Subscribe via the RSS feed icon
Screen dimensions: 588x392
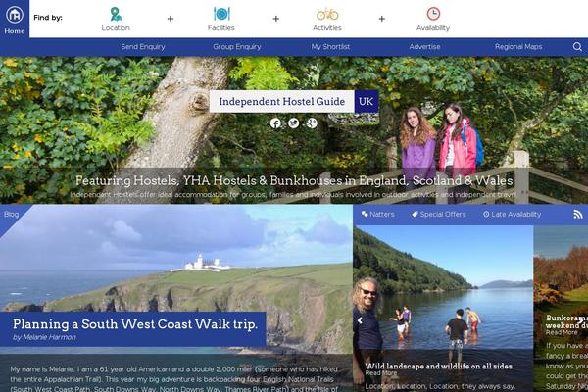(578, 215)
